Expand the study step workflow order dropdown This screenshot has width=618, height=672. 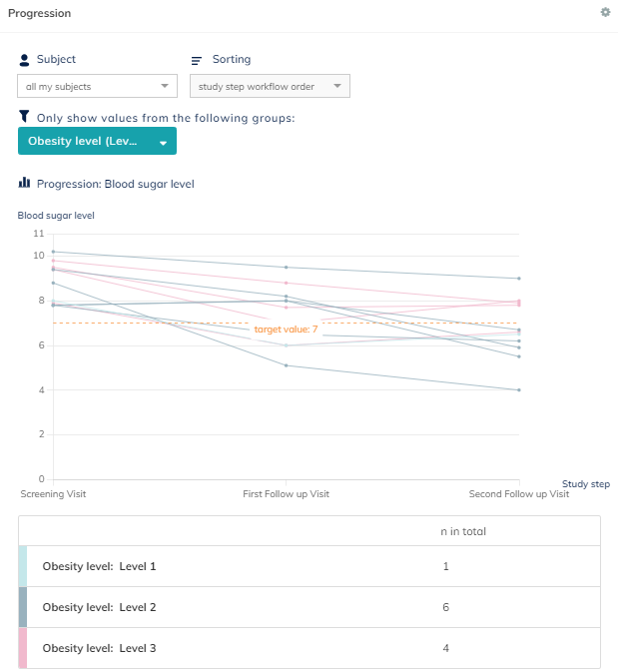click(270, 87)
